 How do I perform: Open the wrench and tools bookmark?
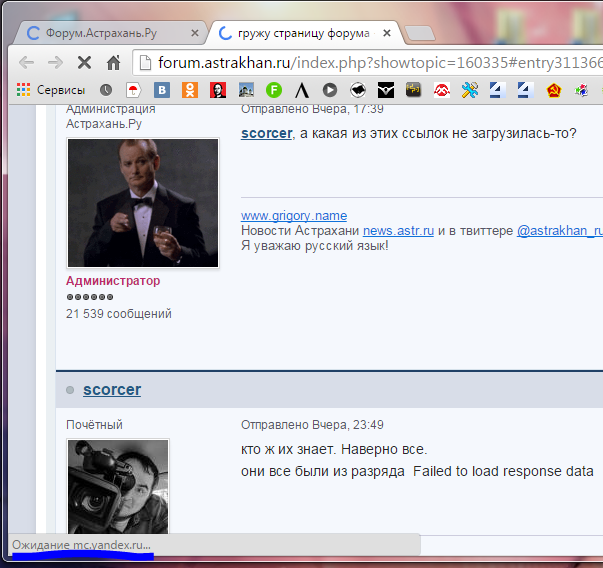coord(470,90)
